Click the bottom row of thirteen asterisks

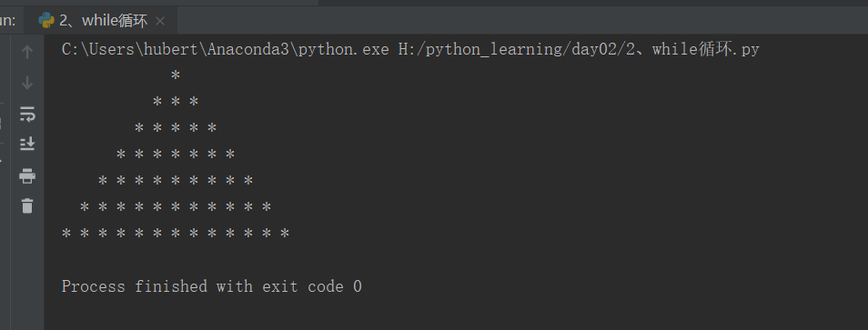176,234
